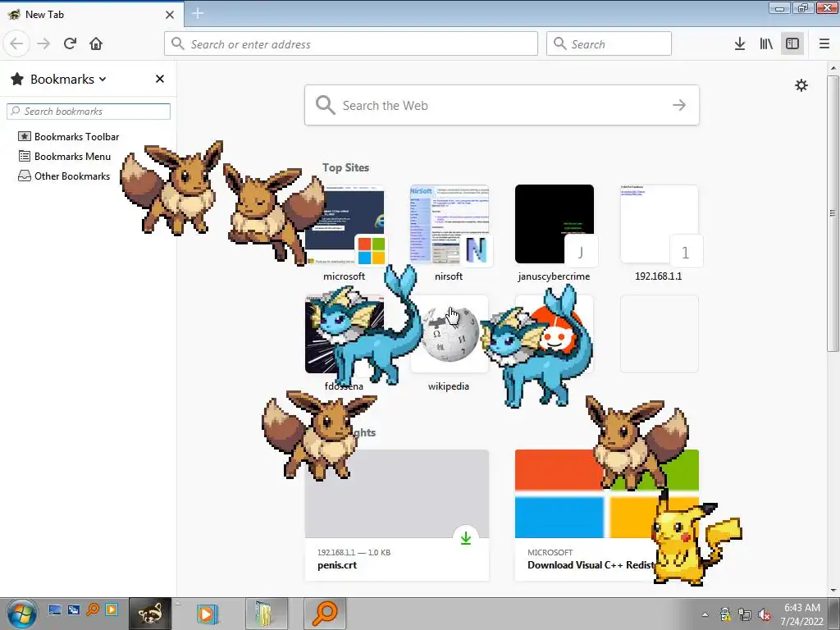Screen dimensions: 840x630
Task: Toggle the sidebar view button
Action: 792,44
